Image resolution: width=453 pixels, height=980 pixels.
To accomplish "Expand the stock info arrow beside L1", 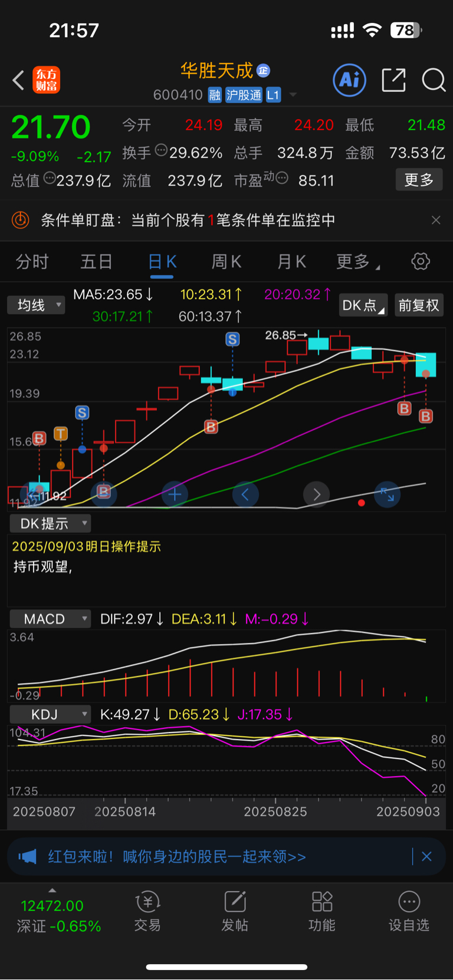I will (293, 95).
